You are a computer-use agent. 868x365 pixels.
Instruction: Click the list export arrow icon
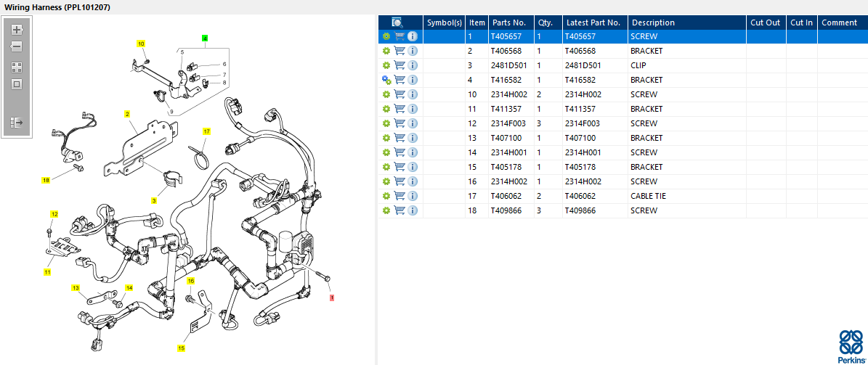pyautogui.click(x=17, y=122)
